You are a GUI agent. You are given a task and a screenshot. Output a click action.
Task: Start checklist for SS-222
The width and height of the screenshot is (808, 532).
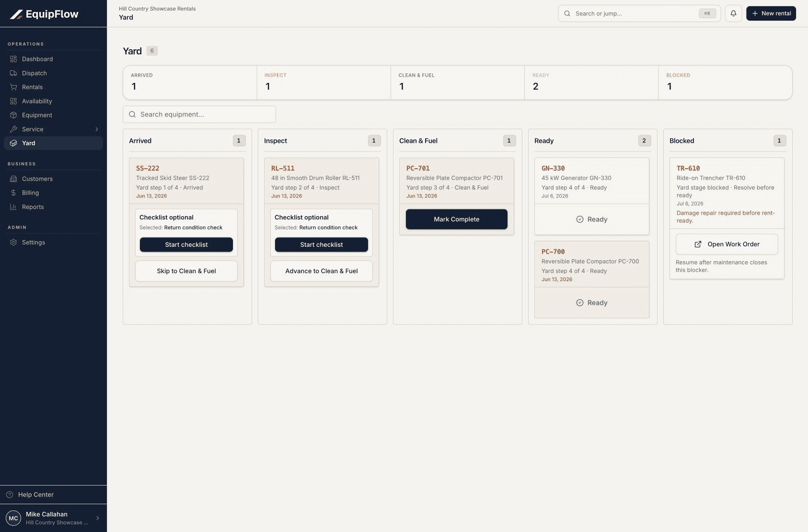pyautogui.click(x=186, y=244)
